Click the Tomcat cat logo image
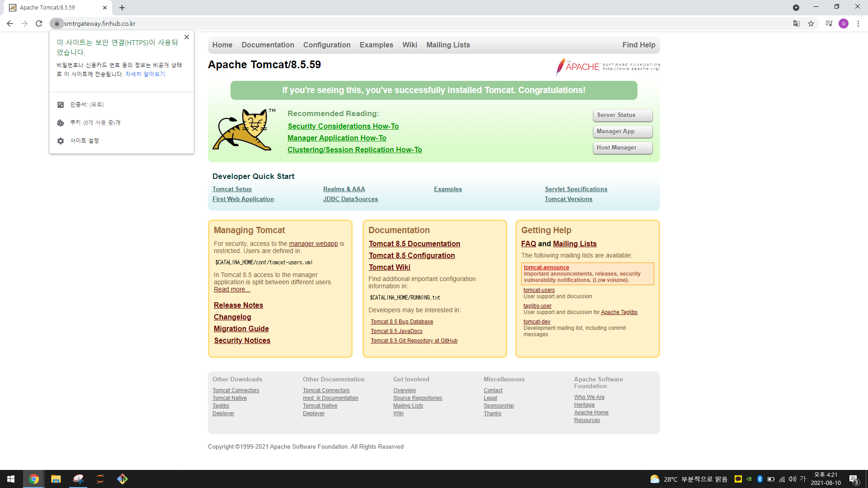Image resolution: width=868 pixels, height=488 pixels. (x=244, y=130)
